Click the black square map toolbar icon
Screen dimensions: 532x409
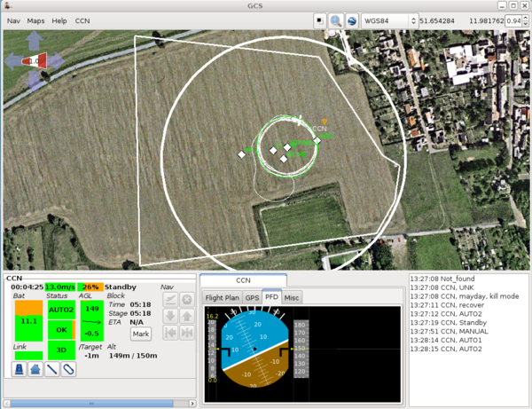pos(319,21)
